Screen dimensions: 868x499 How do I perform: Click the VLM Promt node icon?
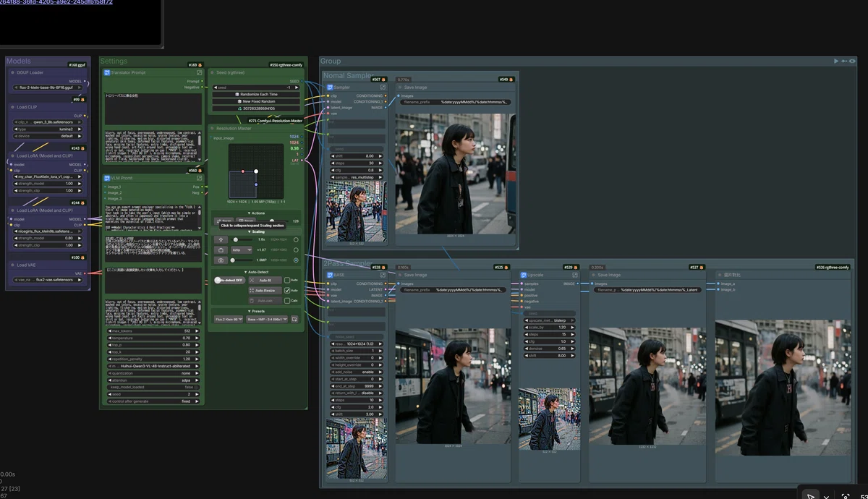107,178
